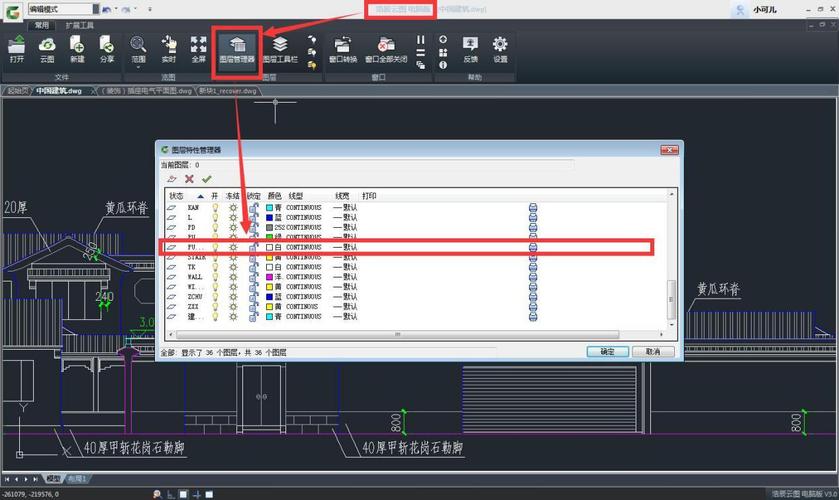Click the 窗口转换 window switch icon
Image resolution: width=839 pixels, height=500 pixels.
click(x=342, y=49)
